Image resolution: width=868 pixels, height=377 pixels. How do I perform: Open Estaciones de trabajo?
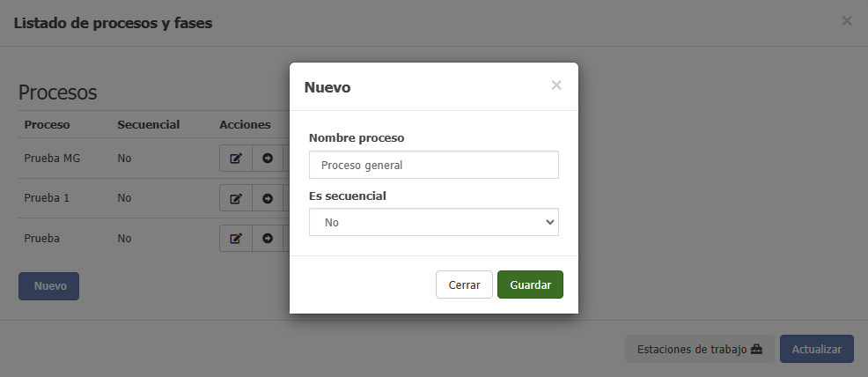click(699, 350)
